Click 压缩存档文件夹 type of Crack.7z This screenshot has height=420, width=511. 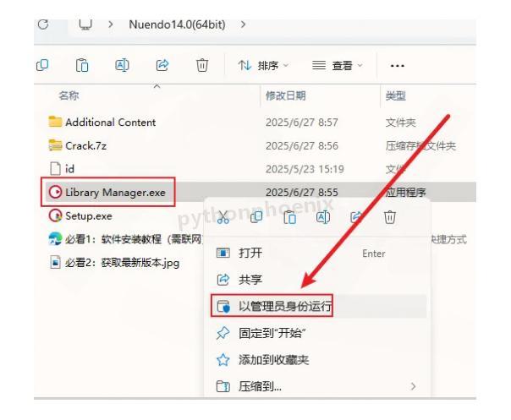420,146
